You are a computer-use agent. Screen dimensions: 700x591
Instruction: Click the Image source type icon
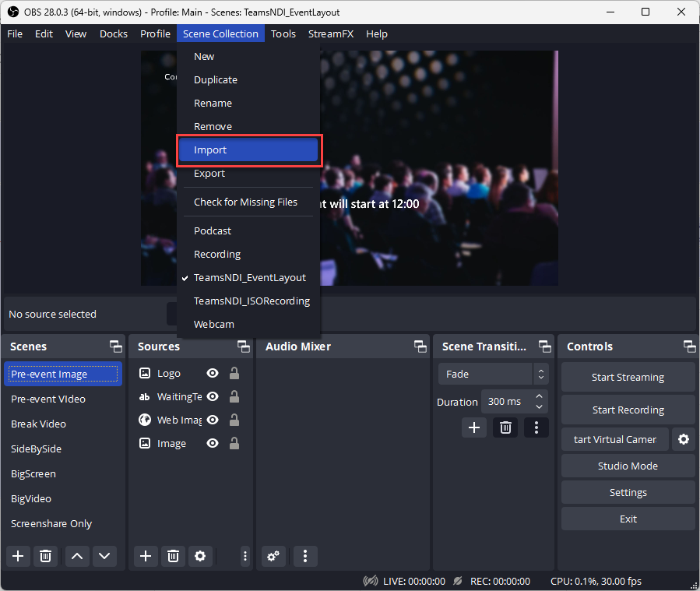[145, 443]
